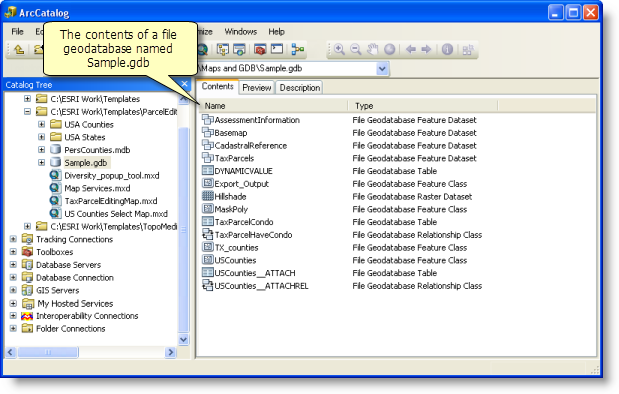Select Diversity_popup_tool.mxd in the tree

(x=112, y=176)
